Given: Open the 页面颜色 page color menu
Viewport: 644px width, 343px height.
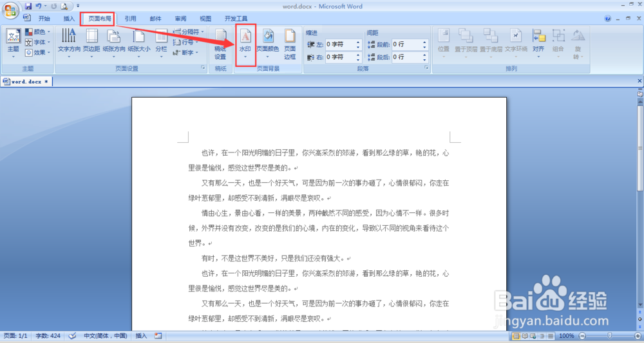Looking at the screenshot, I should coord(268,44).
